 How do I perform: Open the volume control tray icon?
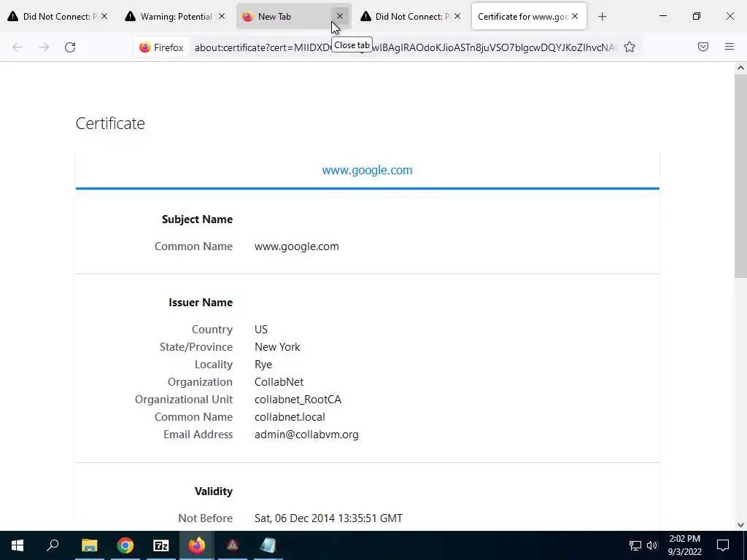coord(652,545)
